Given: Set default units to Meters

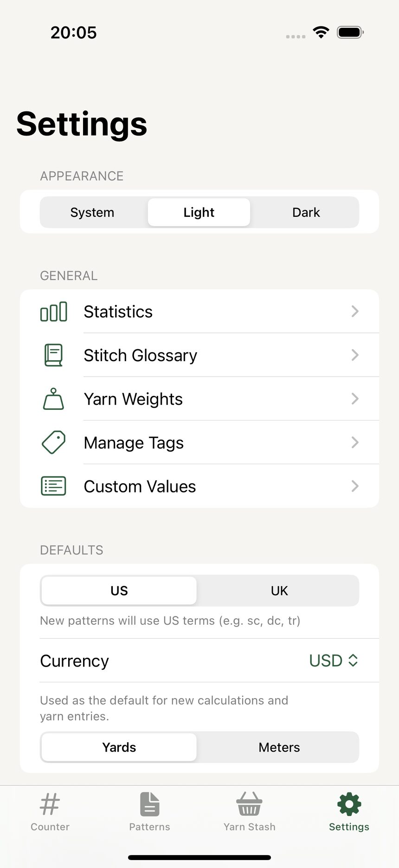Looking at the screenshot, I should click(x=279, y=747).
